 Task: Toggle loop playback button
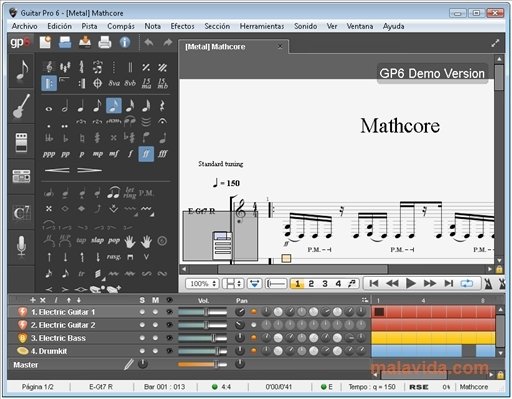click(x=467, y=284)
